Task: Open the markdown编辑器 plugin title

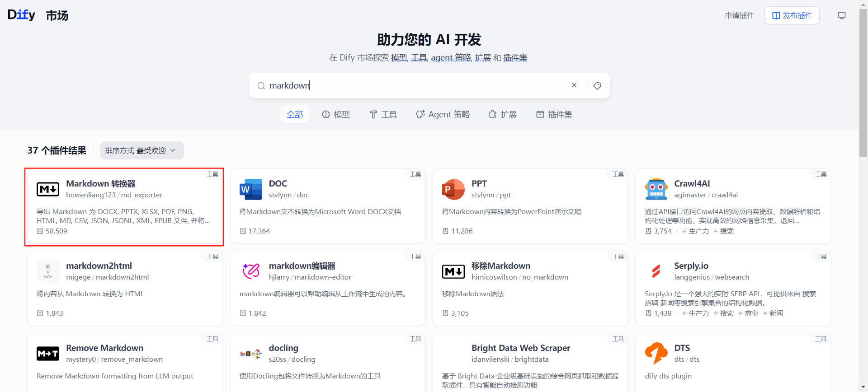Action: [x=302, y=266]
